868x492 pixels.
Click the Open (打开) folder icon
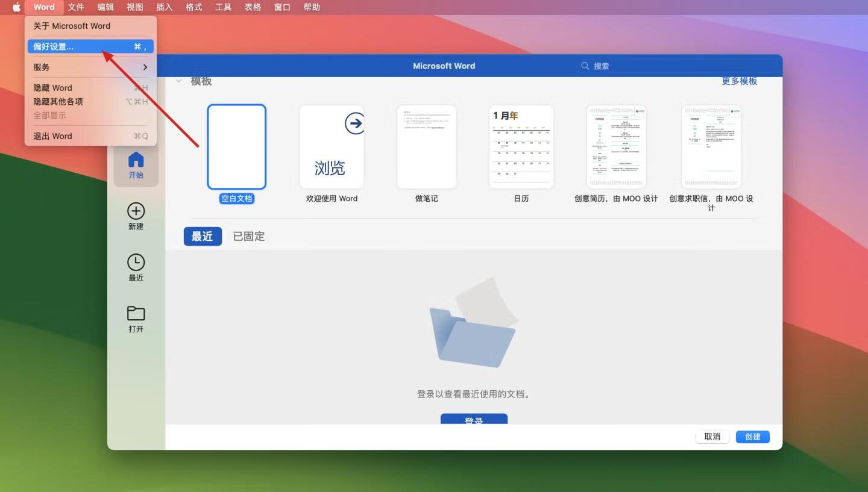[x=136, y=314]
